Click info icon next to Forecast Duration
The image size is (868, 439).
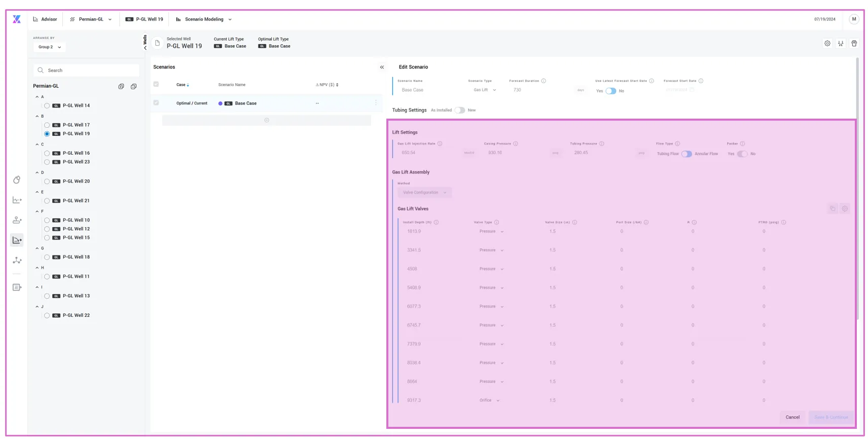544,81
